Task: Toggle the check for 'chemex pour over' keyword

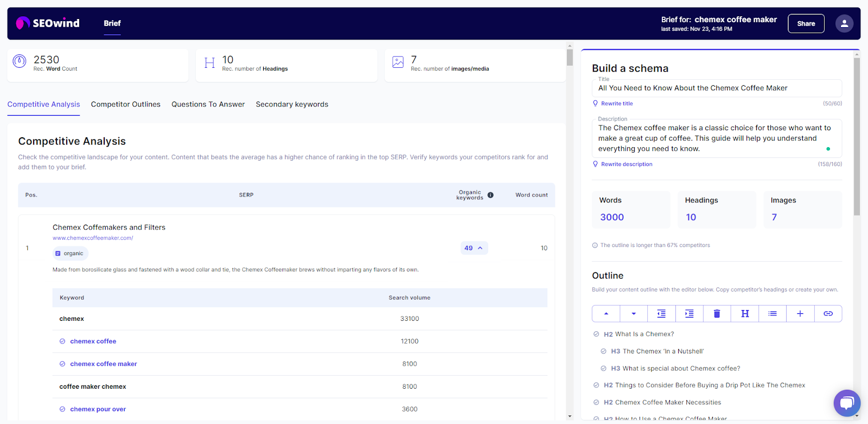Action: [62, 409]
